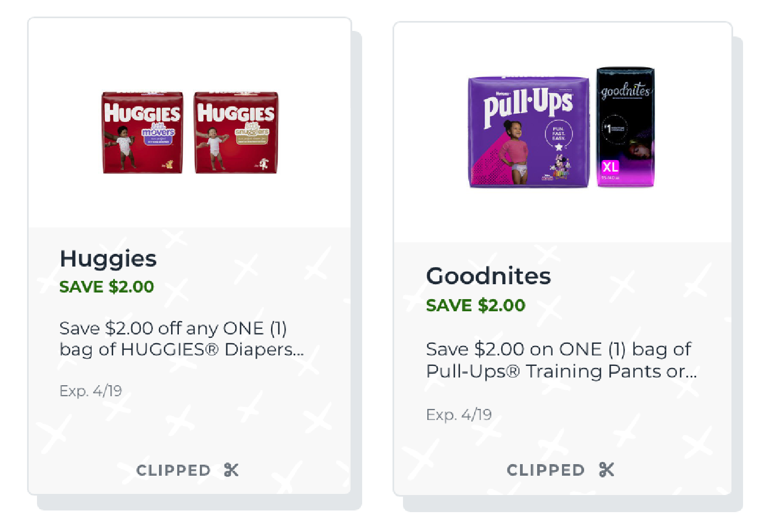Viewport: 769px width, 532px height.
Task: Click the black Goodnites package image
Action: point(625,127)
